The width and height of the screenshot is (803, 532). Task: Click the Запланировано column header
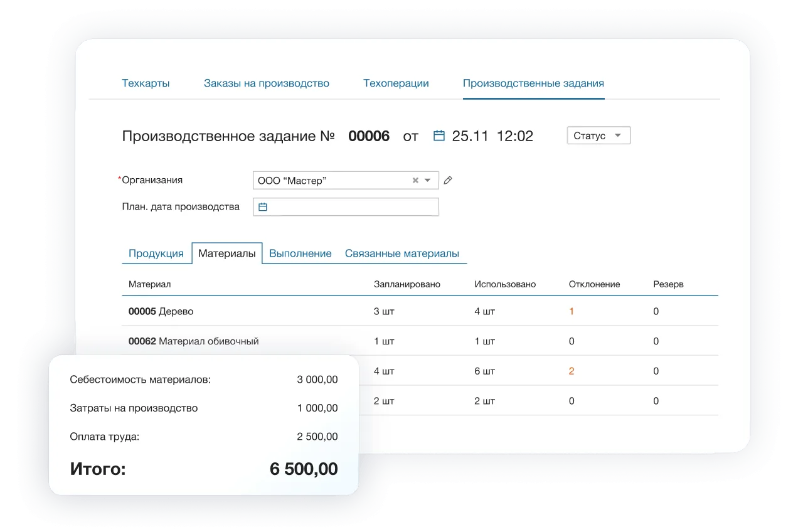[x=407, y=284]
